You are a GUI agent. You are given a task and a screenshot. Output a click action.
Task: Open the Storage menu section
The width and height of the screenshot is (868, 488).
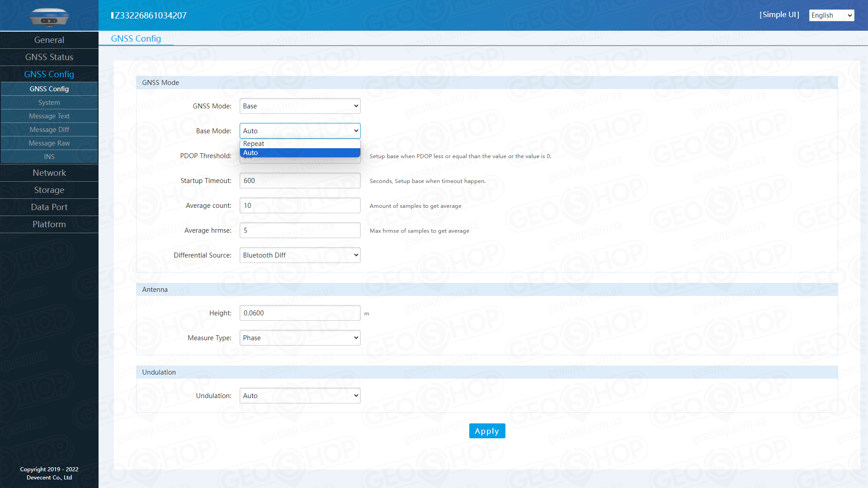point(49,190)
